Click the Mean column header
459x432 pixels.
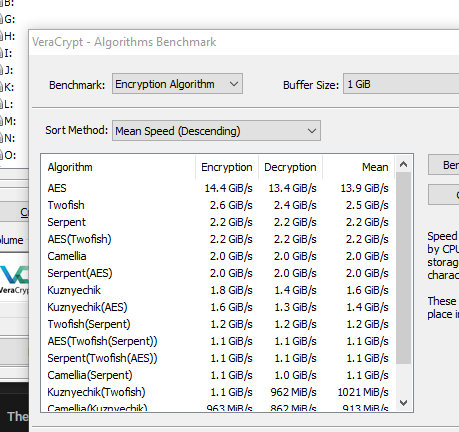coord(358,167)
